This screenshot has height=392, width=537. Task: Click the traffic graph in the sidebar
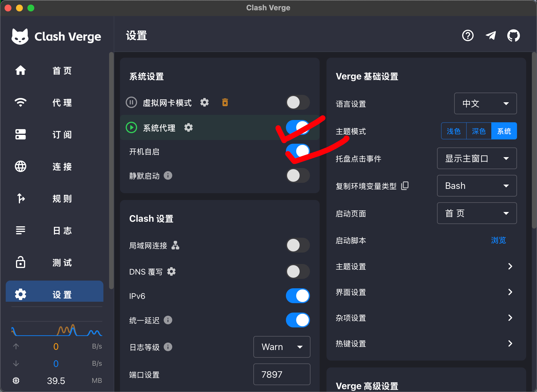pyautogui.click(x=57, y=329)
